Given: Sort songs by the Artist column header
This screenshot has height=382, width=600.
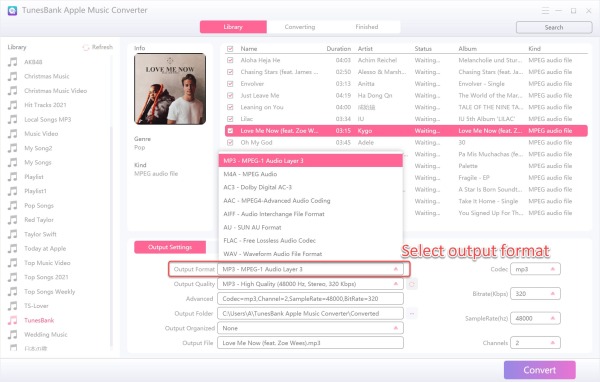Looking at the screenshot, I should 365,49.
